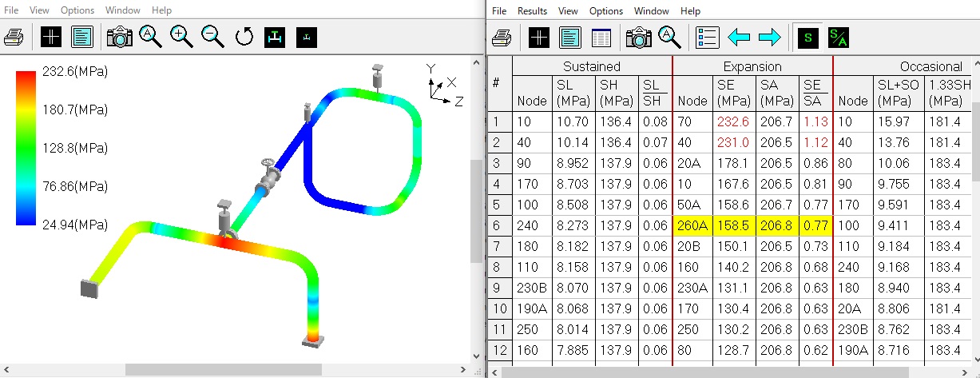
Task: Click the 1.33SH (MPa) column header
Action: pyautogui.click(x=949, y=93)
